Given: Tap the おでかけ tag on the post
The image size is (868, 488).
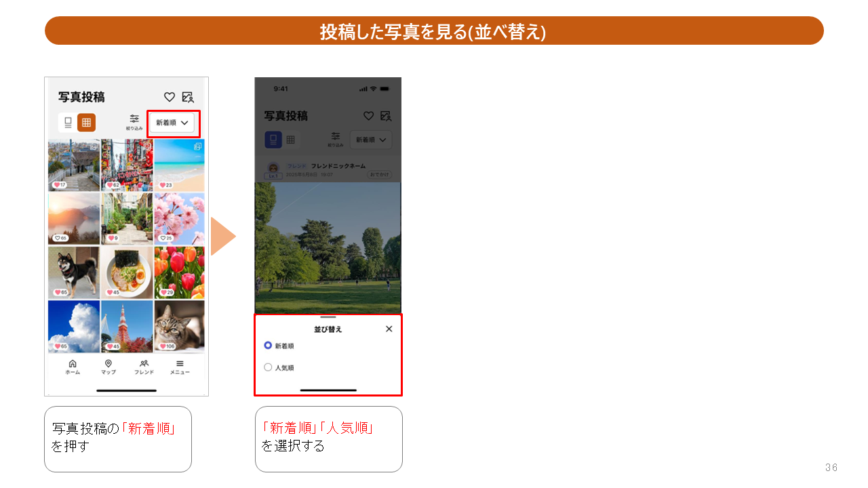Looking at the screenshot, I should pyautogui.click(x=379, y=174).
